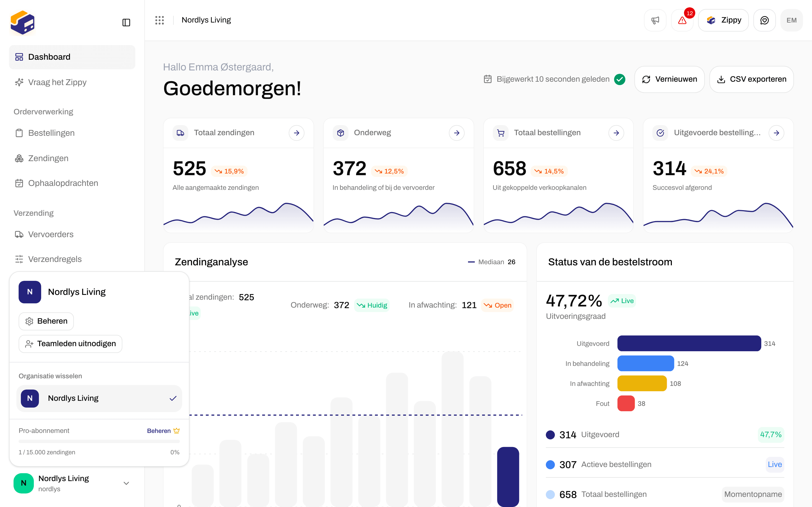Open the Zippy assistant button

click(x=723, y=20)
